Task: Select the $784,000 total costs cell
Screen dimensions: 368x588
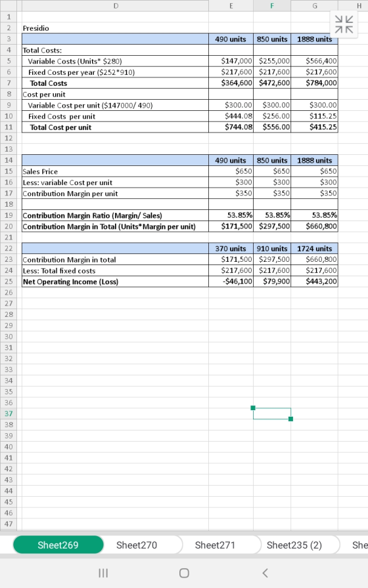Action: click(314, 83)
